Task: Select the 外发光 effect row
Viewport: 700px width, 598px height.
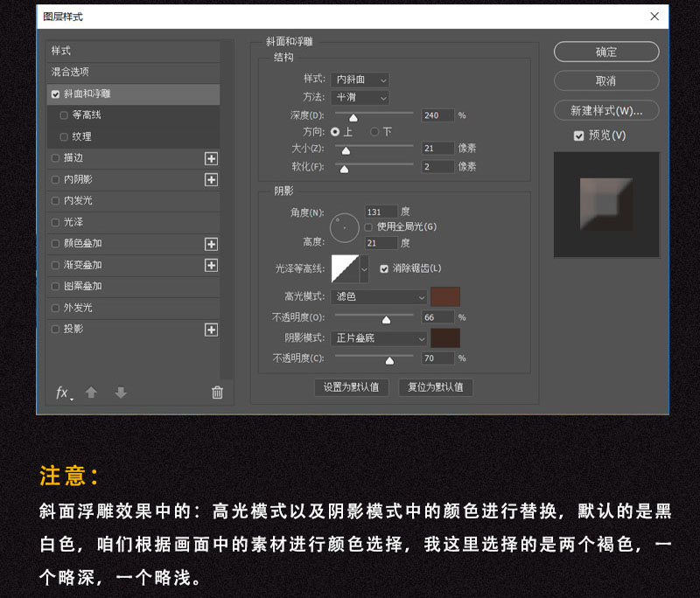Action: coord(133,308)
